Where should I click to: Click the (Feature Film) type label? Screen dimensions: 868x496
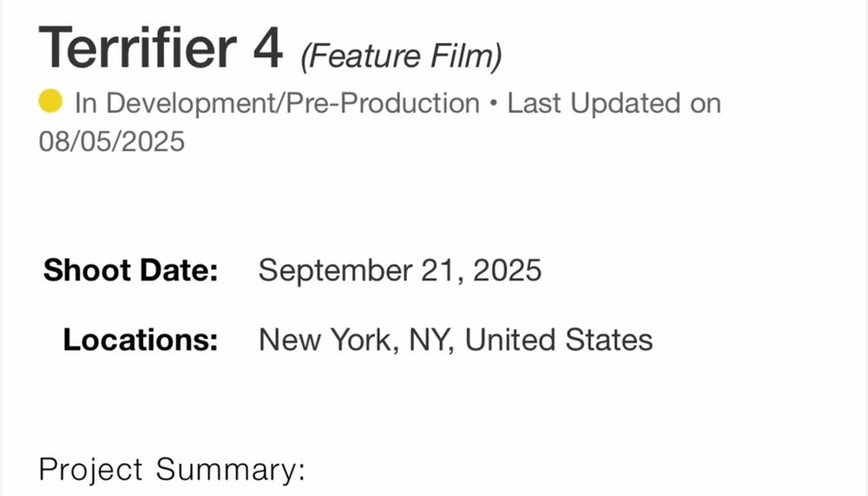(401, 57)
